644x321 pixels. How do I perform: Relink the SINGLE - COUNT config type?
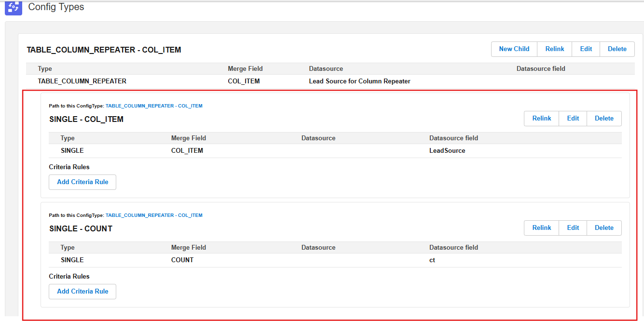tap(541, 228)
